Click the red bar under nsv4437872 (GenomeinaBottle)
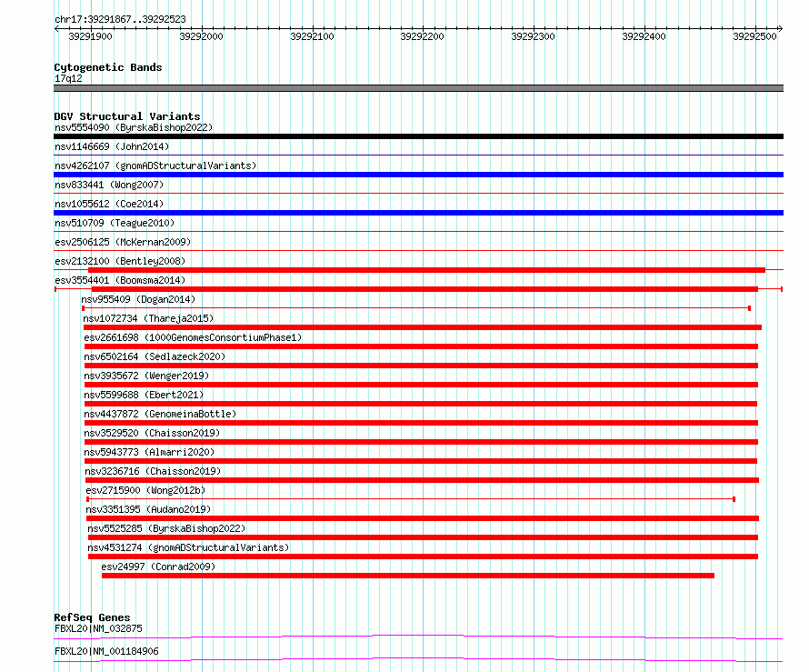Image resolution: width=809 pixels, height=672 pixels. point(421,423)
